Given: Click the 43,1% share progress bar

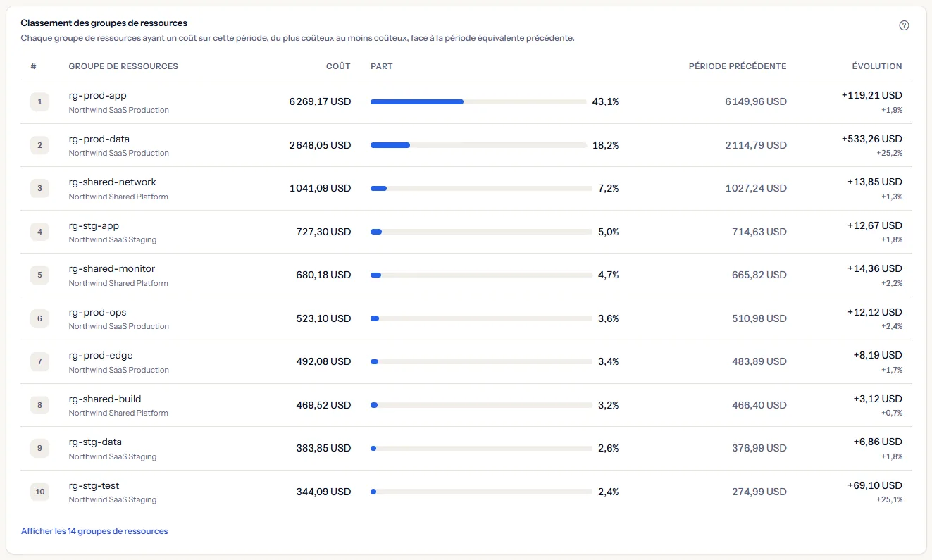Looking at the screenshot, I should (x=478, y=101).
